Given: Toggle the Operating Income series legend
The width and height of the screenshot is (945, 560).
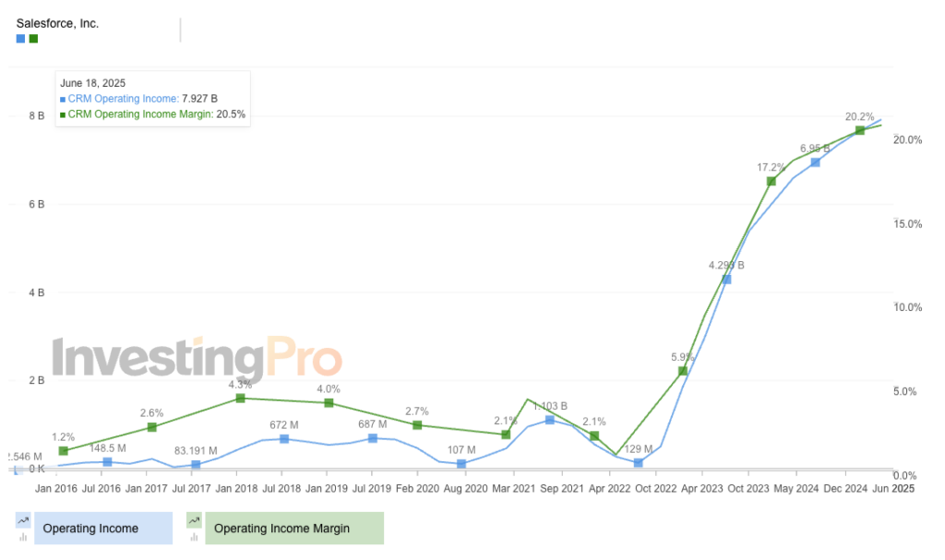Looking at the screenshot, I should click(102, 529).
